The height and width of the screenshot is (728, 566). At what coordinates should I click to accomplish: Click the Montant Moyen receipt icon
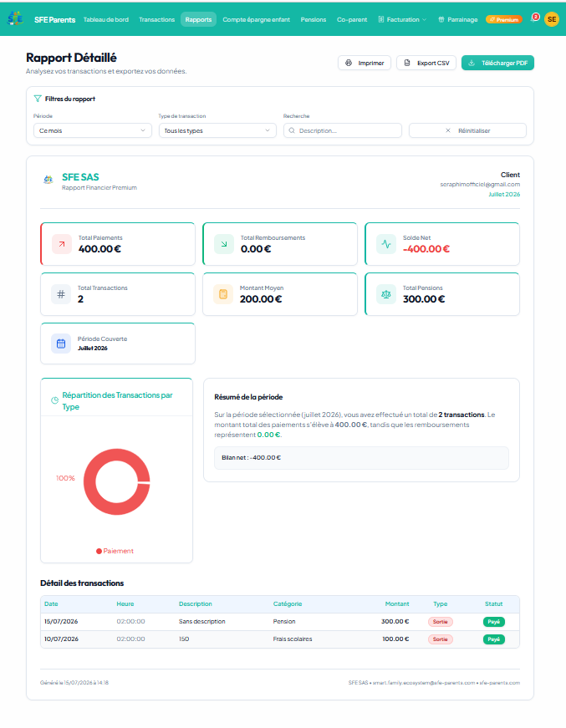[223, 294]
